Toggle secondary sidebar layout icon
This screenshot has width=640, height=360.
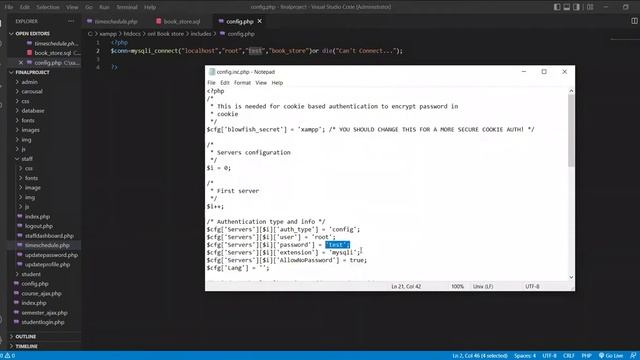576,7
